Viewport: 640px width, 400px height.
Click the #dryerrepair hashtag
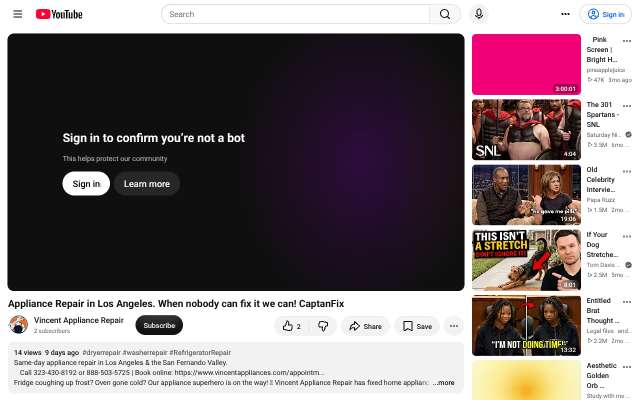[x=102, y=353]
